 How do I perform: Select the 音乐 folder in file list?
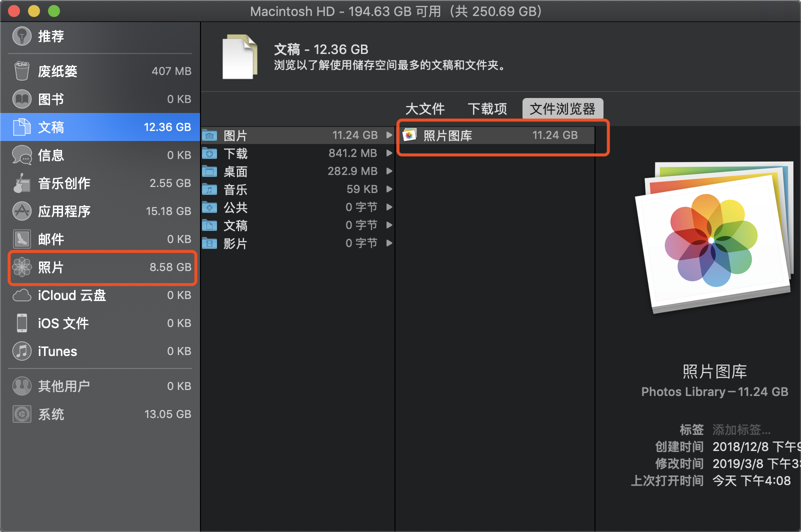tap(235, 189)
